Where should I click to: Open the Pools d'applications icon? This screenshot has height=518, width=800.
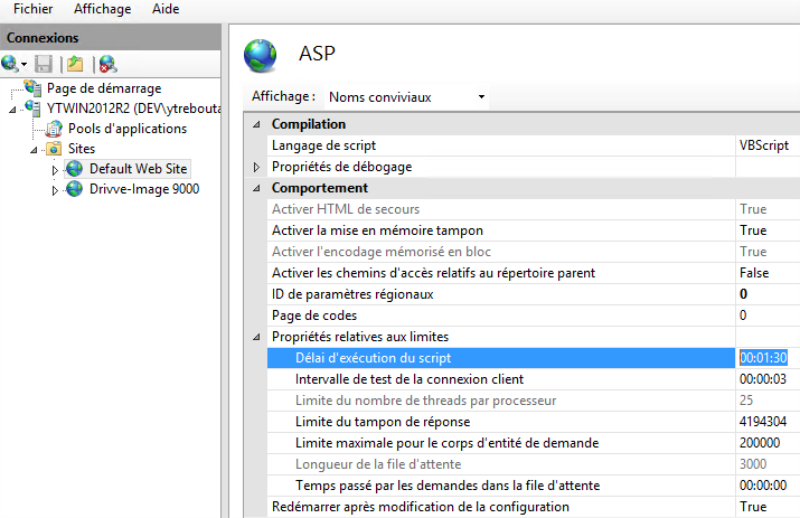tap(54, 129)
